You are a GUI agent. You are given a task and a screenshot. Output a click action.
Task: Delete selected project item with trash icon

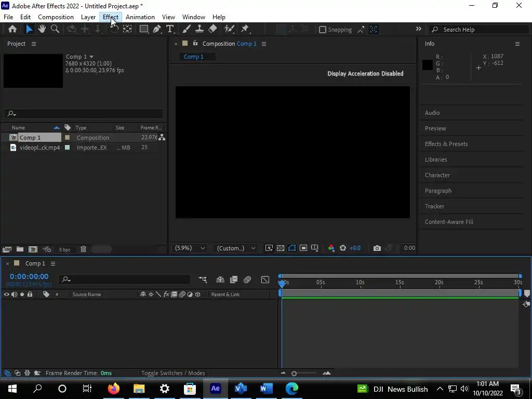[84, 249]
